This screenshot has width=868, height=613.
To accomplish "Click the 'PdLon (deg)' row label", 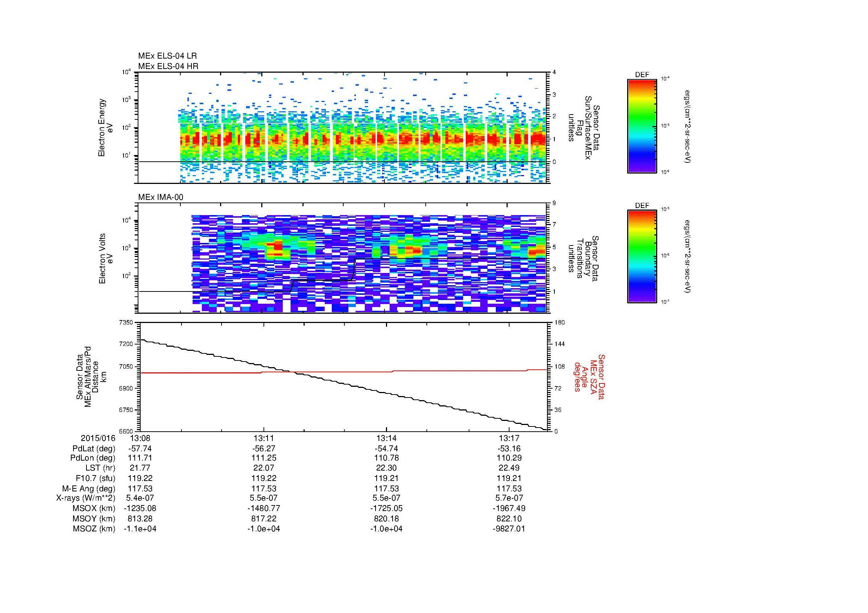I will click(x=93, y=458).
